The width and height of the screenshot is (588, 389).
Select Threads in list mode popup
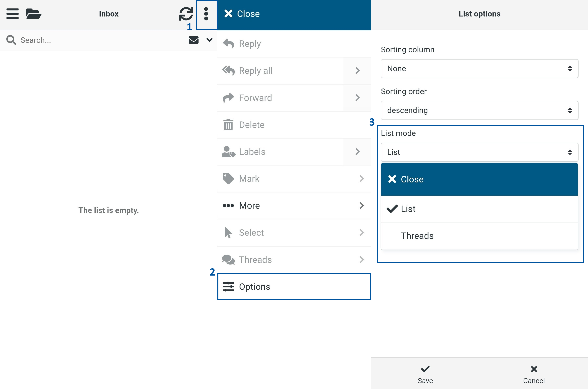point(479,236)
